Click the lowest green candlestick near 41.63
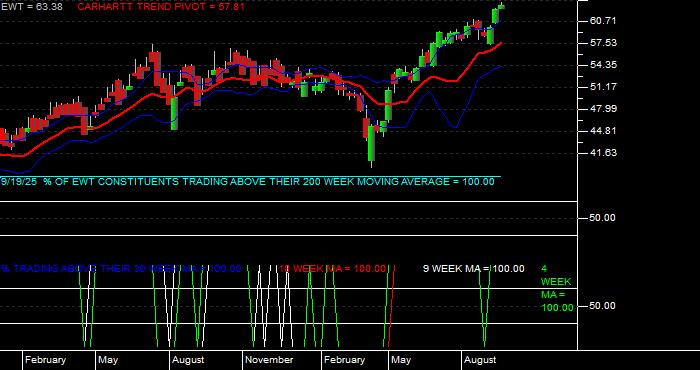The height and width of the screenshot is (370, 700). pyautogui.click(x=371, y=144)
